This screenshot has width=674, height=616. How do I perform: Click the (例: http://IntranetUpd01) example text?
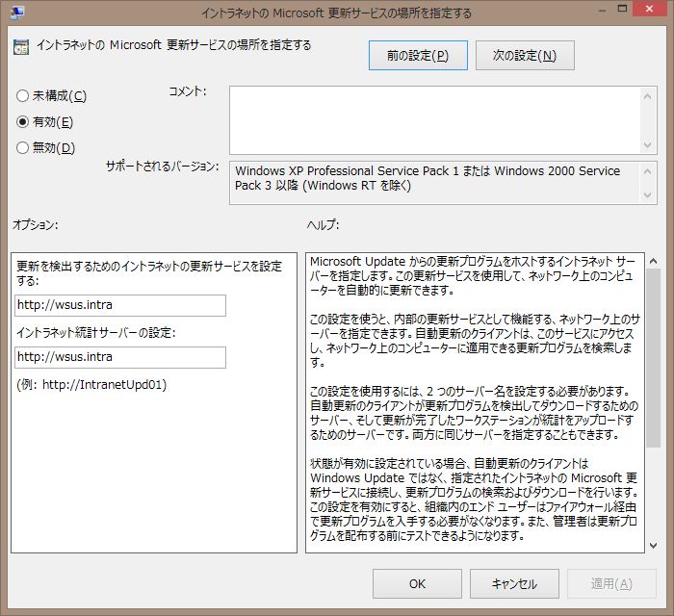[91, 384]
